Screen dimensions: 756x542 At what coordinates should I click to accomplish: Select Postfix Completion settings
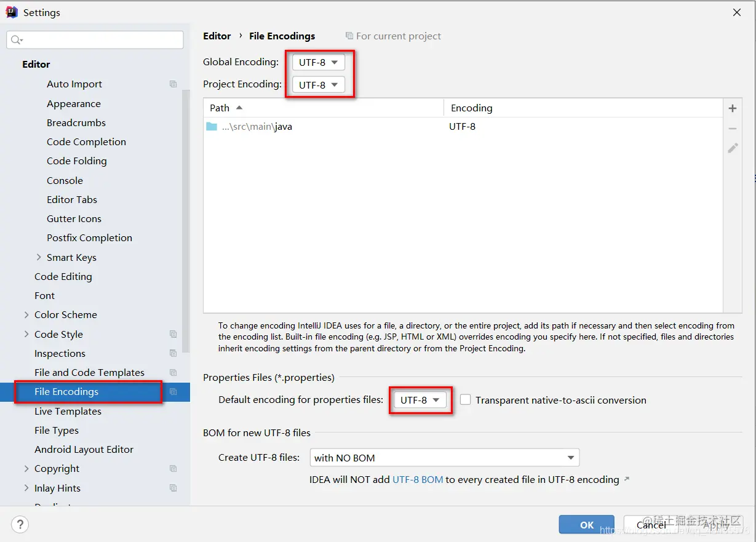point(89,237)
